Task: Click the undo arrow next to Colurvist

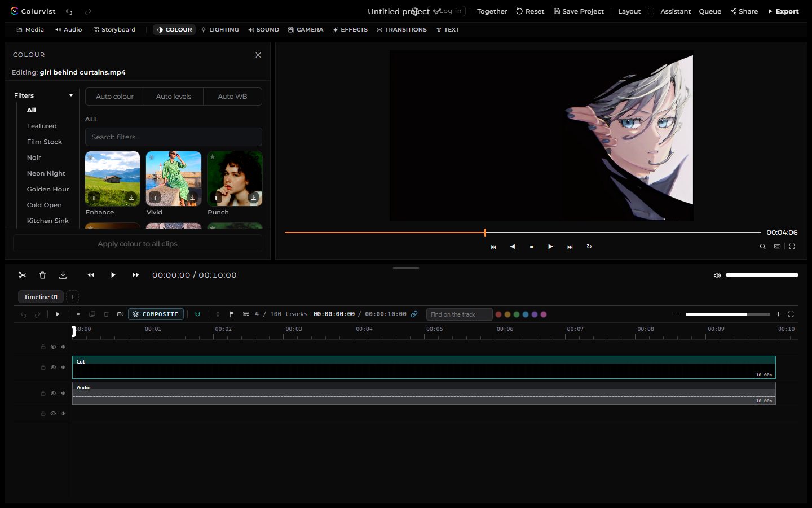Action: click(69, 11)
